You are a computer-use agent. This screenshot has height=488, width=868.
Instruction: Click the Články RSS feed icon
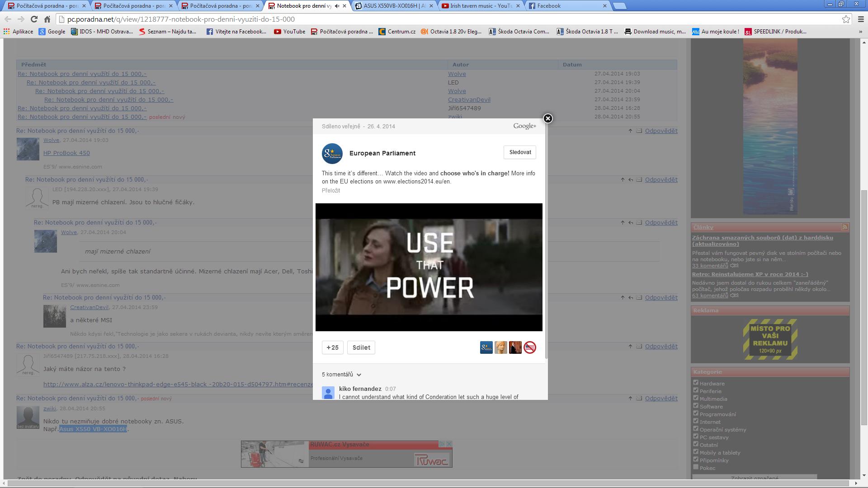pos(844,227)
